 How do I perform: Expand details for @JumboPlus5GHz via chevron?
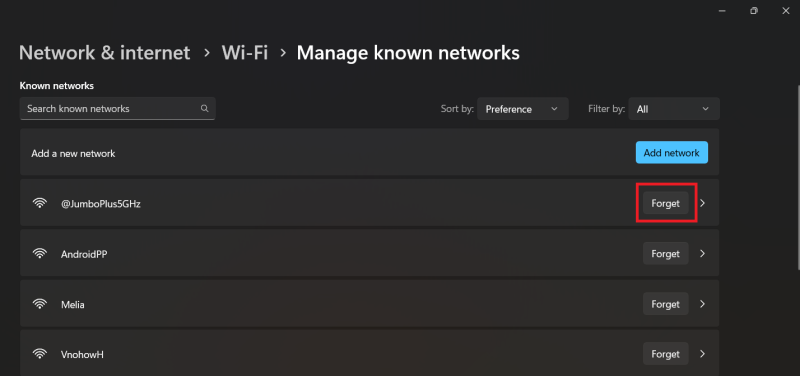click(703, 203)
